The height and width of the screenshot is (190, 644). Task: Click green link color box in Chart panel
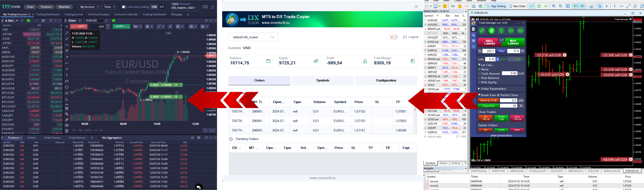pyautogui.click(x=114, y=21)
